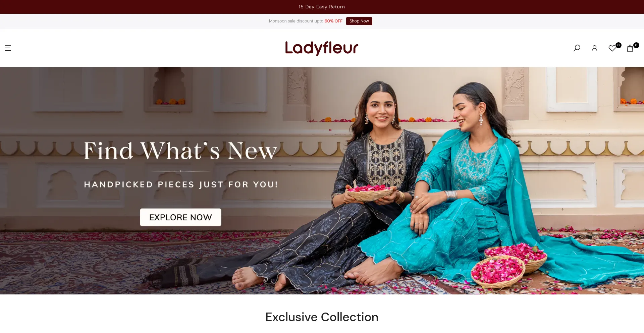Open the search magnifier icon
The width and height of the screenshot is (644, 333).
[x=577, y=48]
